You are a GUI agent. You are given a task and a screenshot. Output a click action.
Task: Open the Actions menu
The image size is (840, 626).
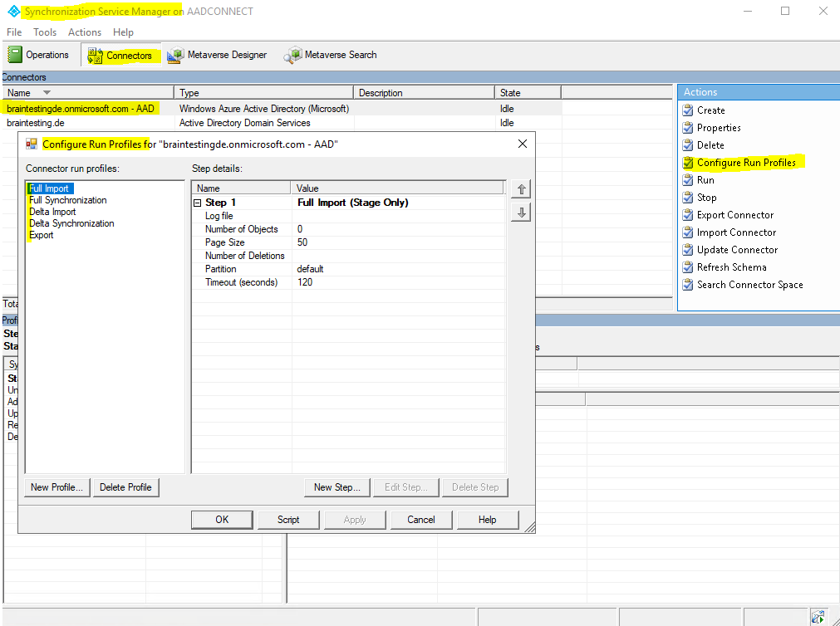[x=85, y=32]
